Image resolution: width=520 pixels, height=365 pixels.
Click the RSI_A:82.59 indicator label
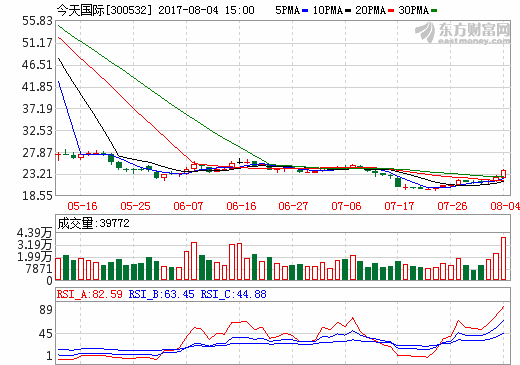pos(90,295)
